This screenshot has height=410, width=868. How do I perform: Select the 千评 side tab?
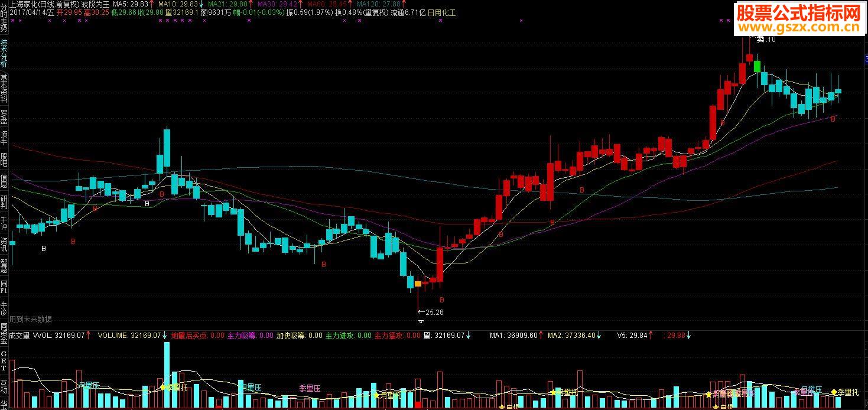(4, 223)
